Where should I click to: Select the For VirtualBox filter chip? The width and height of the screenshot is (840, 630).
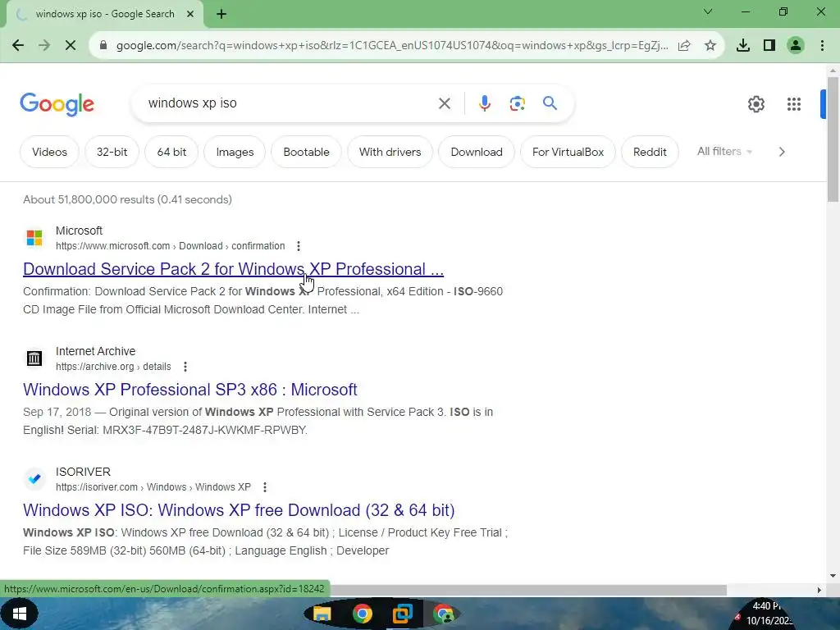pos(568,152)
